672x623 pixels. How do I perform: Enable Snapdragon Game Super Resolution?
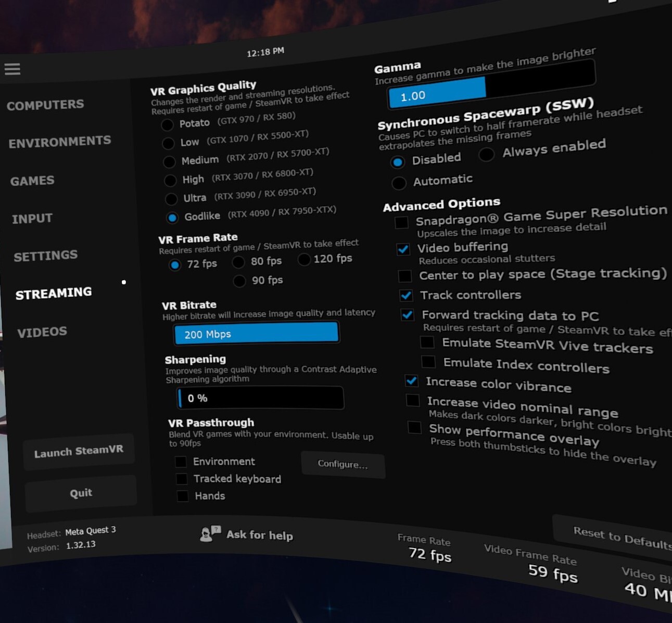tap(401, 222)
